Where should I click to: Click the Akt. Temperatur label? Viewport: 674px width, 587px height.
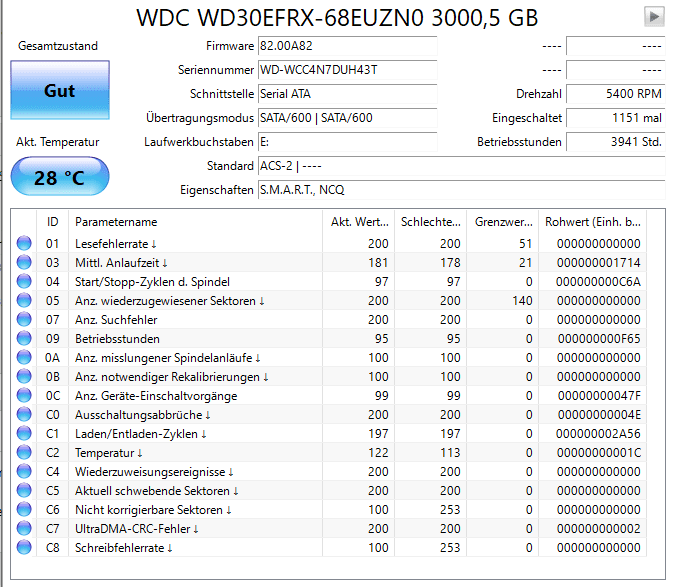58,142
